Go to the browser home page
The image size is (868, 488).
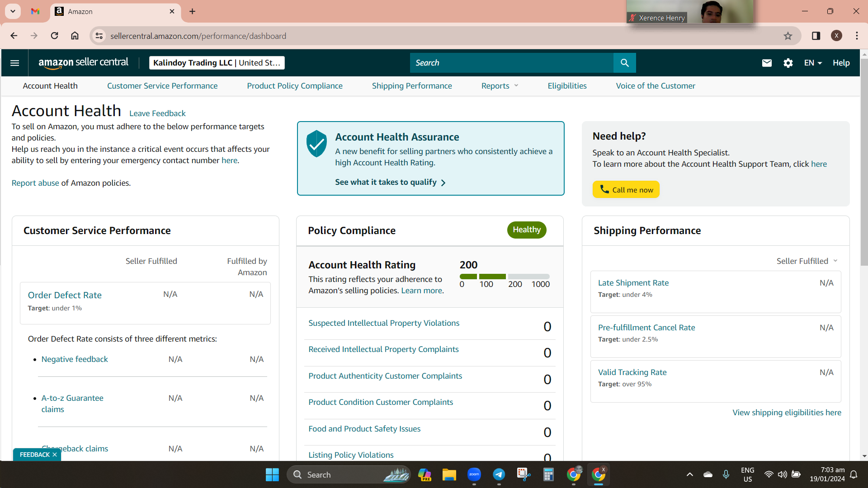(75, 36)
